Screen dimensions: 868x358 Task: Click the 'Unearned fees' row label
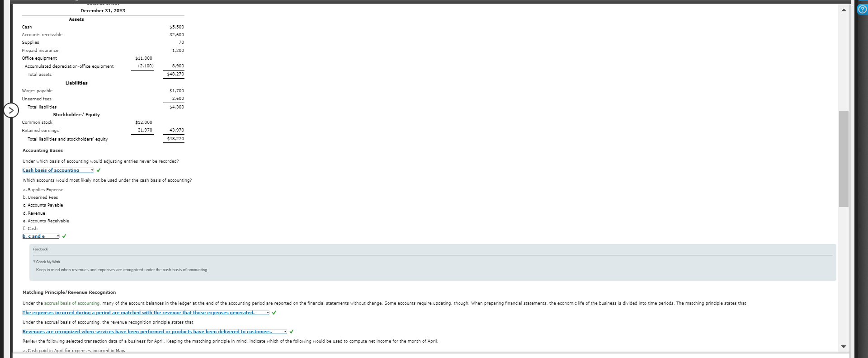point(37,99)
